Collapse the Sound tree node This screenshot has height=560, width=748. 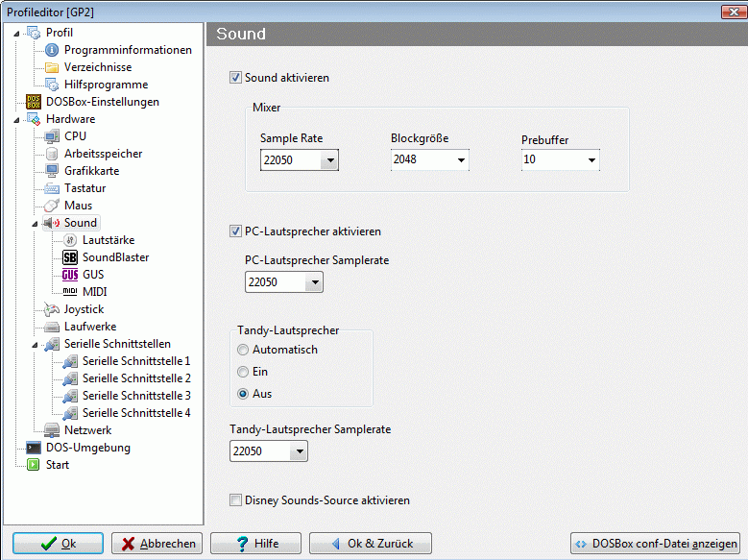point(35,224)
